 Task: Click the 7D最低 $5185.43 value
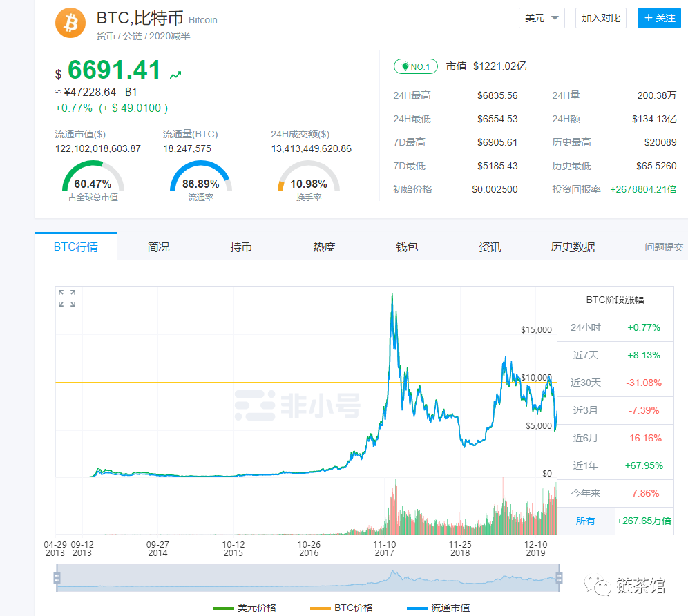click(497, 166)
